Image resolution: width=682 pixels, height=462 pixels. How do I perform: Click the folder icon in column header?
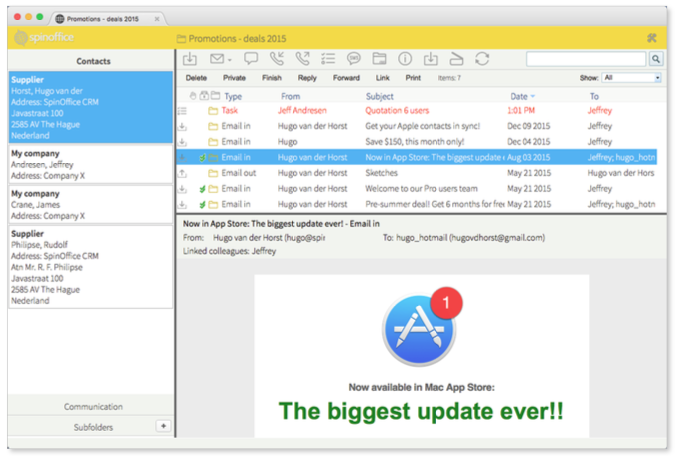point(215,95)
